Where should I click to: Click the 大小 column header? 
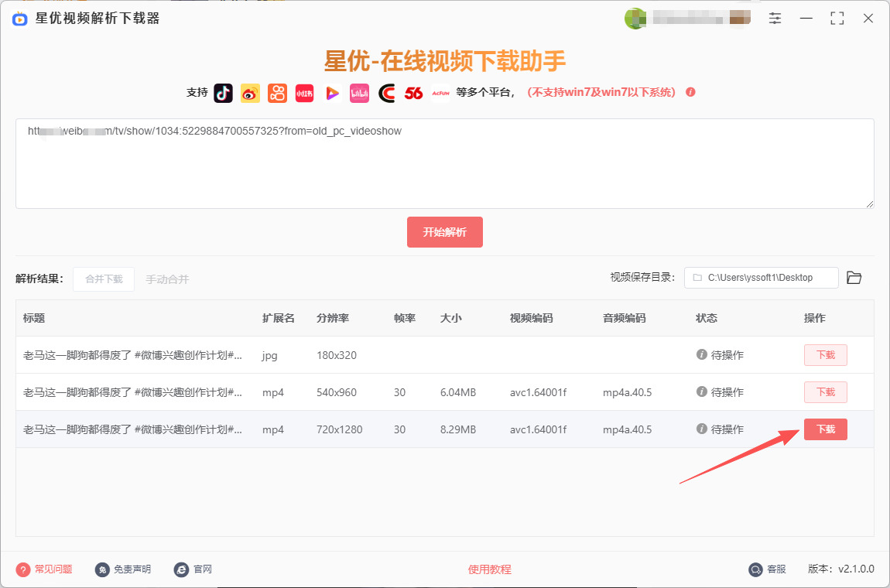coord(451,319)
